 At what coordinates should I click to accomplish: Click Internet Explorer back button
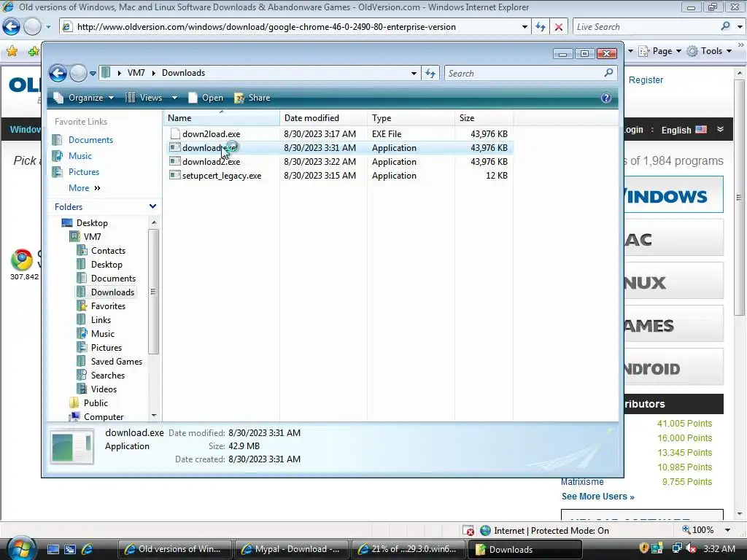click(11, 27)
